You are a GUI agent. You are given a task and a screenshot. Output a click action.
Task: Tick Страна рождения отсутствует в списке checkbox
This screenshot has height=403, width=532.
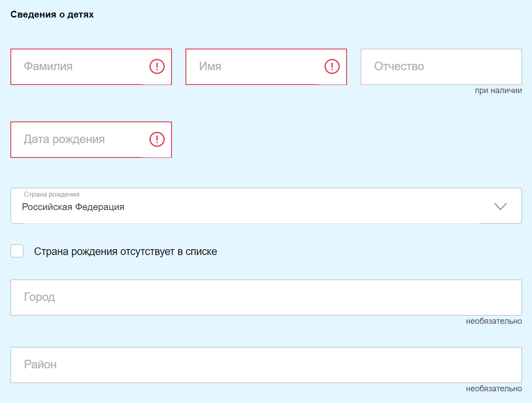17,251
